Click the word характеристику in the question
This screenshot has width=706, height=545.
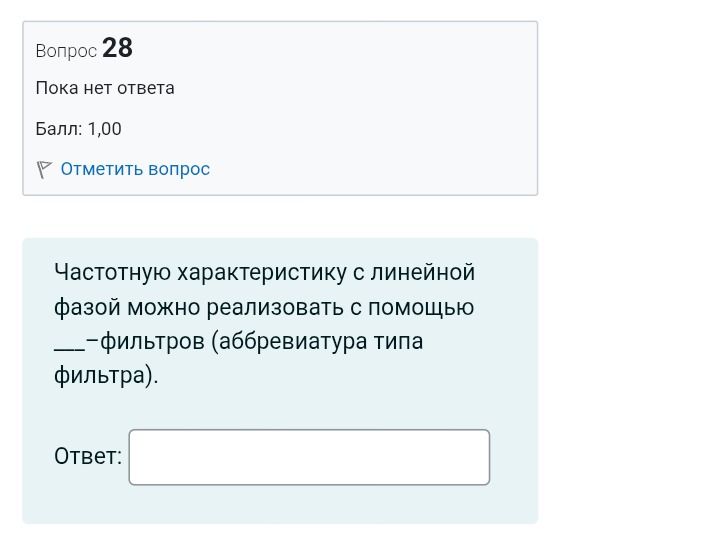[x=262, y=272]
